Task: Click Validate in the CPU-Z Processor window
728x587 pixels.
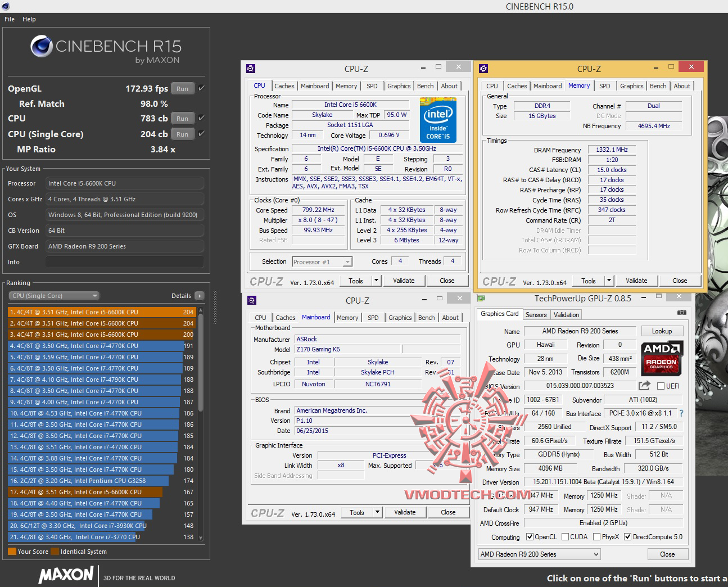Action: (x=404, y=281)
